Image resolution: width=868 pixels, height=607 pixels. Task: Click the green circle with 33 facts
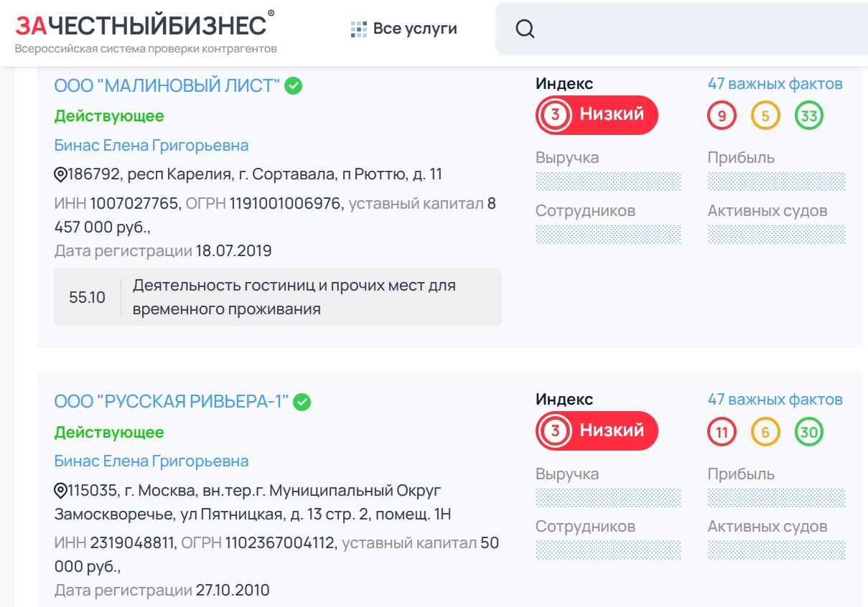pyautogui.click(x=809, y=116)
